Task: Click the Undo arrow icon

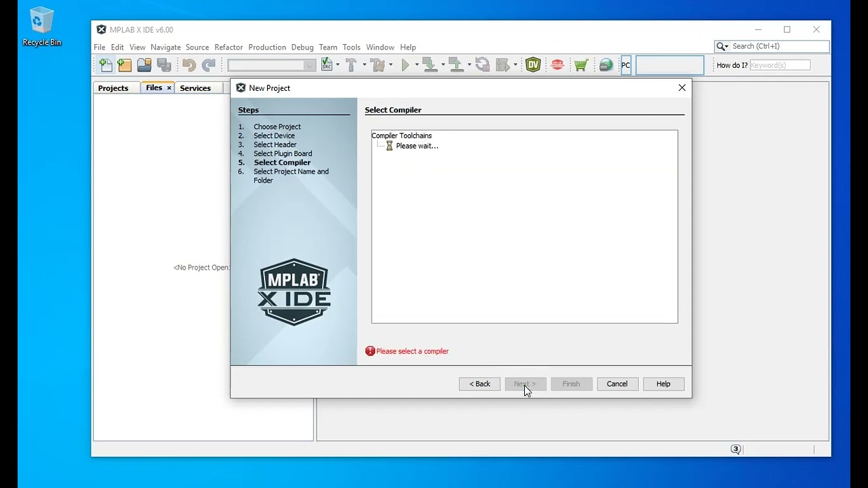Action: [x=189, y=65]
